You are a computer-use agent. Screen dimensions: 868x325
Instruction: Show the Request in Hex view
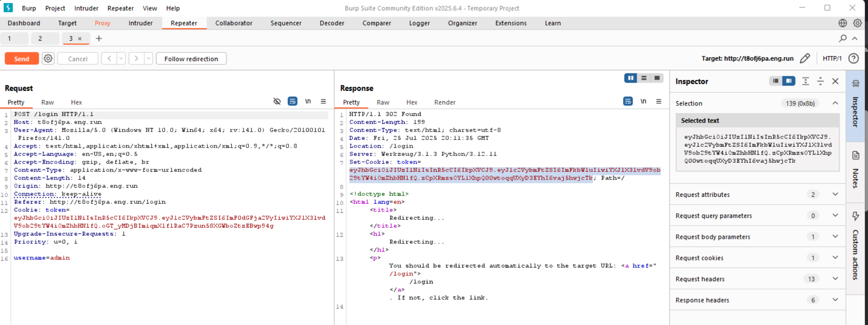click(x=76, y=103)
